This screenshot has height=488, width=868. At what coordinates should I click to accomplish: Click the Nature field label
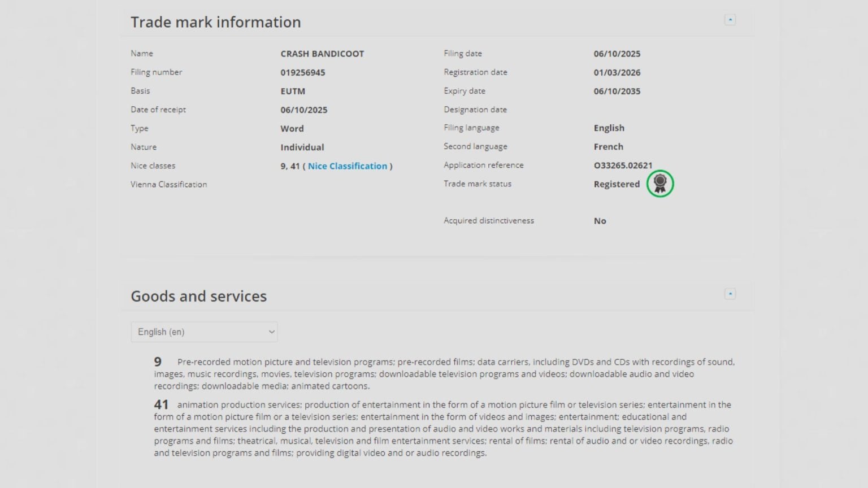click(144, 146)
